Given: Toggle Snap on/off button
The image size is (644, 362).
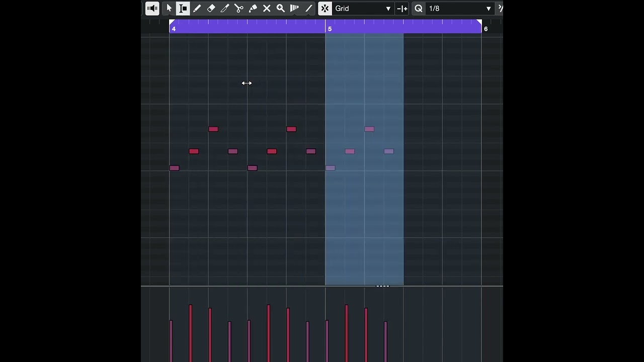Looking at the screenshot, I should pos(325,8).
